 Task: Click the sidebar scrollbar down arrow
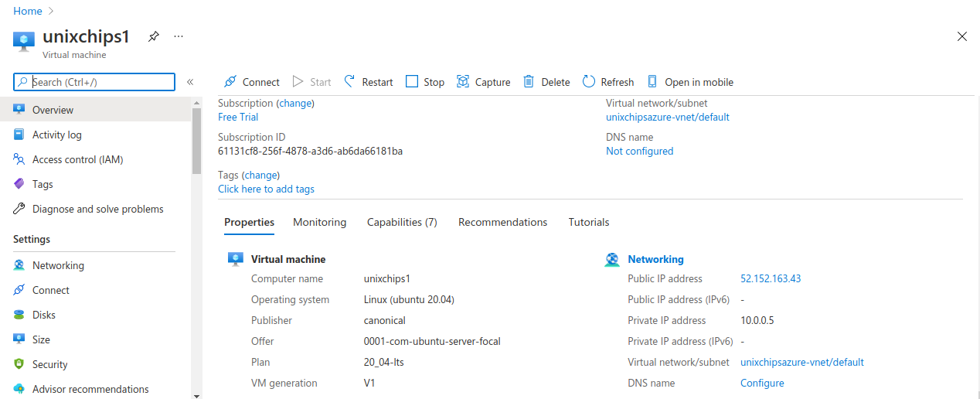tap(196, 395)
